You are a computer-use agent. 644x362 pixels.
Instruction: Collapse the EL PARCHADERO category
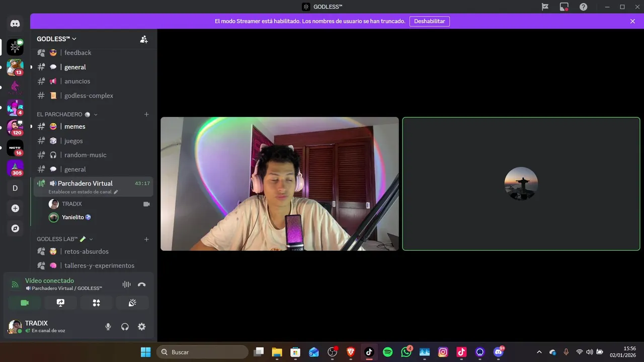coord(67,114)
